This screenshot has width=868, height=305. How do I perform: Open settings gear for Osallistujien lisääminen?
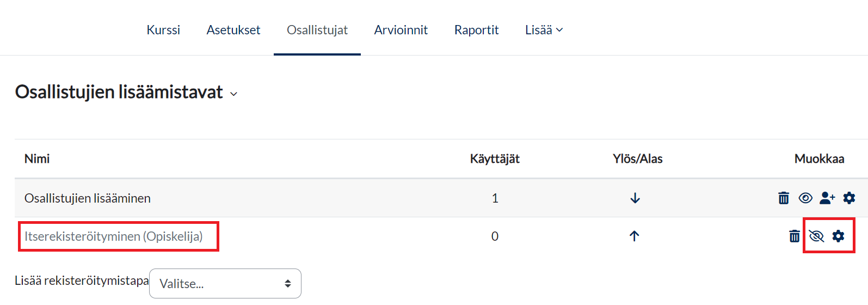coord(849,198)
